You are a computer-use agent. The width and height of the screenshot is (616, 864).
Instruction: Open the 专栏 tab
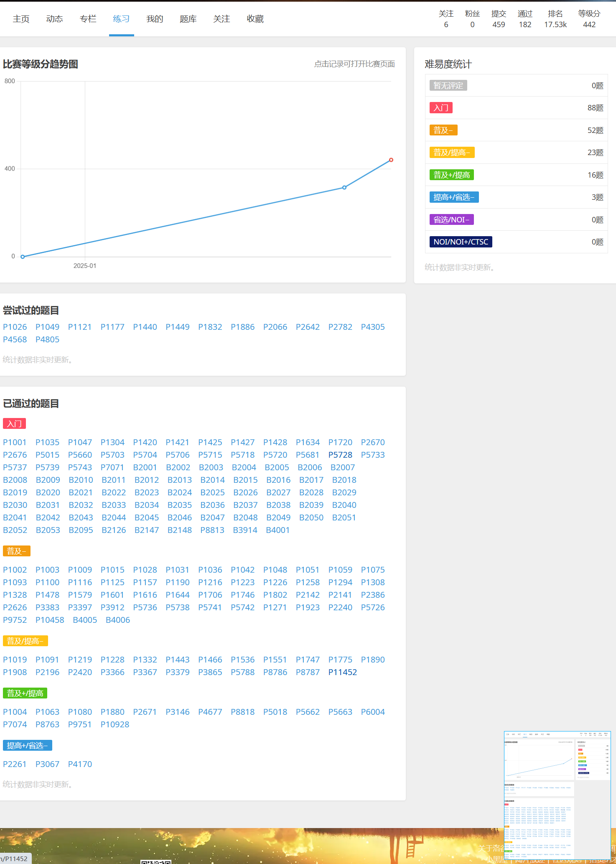click(88, 19)
